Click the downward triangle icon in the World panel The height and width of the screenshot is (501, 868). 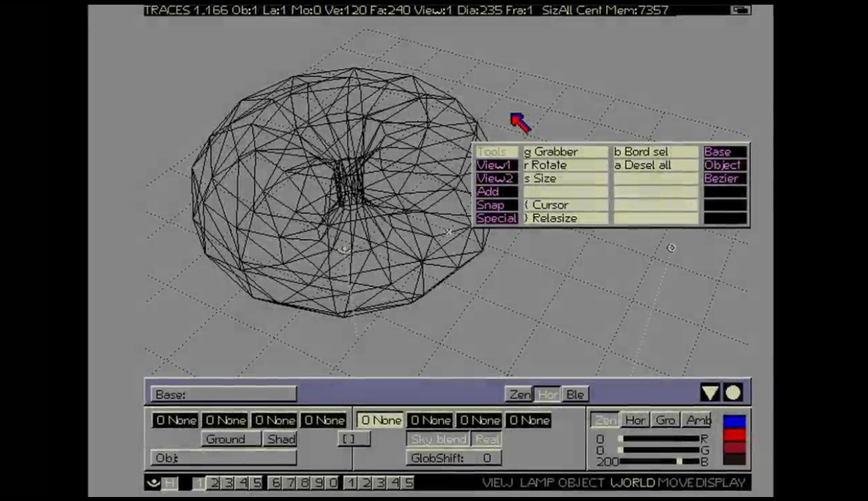point(709,393)
